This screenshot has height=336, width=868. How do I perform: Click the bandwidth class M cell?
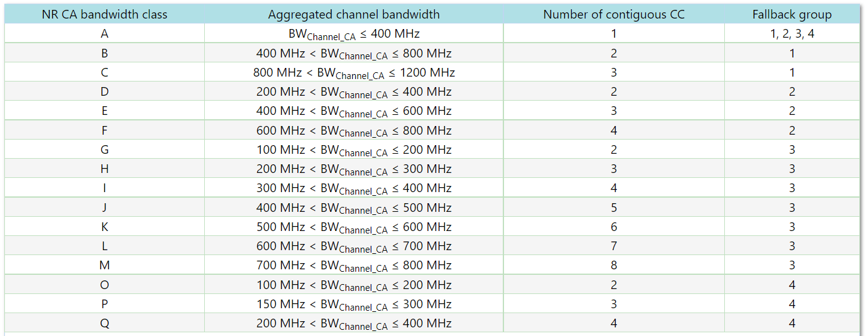(x=104, y=266)
